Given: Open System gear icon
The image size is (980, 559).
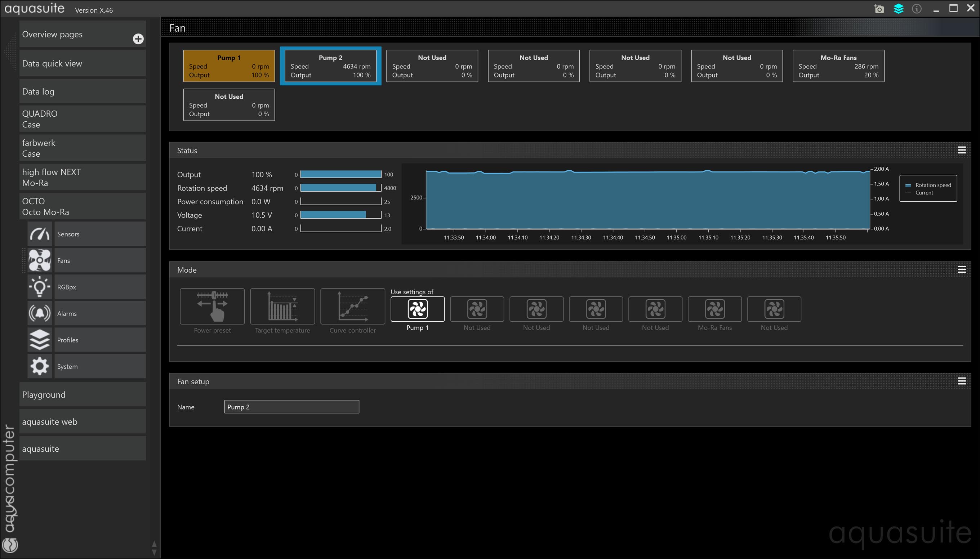Looking at the screenshot, I should 40,366.
